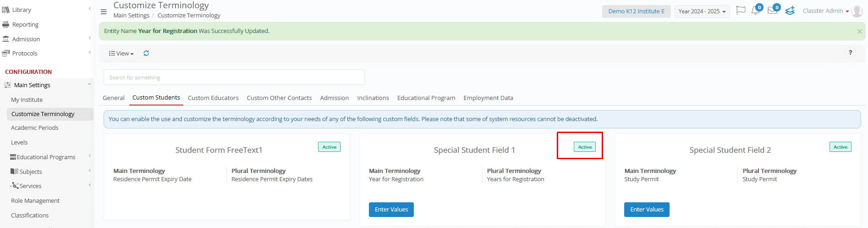Toggle Active badge on Special Student Field 1
This screenshot has height=228, width=868.
coord(585,147)
